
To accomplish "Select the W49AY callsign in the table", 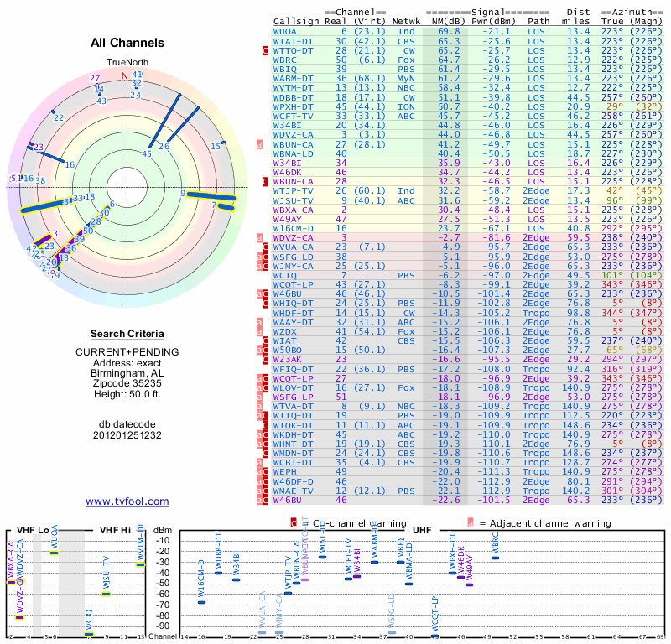I will (x=287, y=219).
